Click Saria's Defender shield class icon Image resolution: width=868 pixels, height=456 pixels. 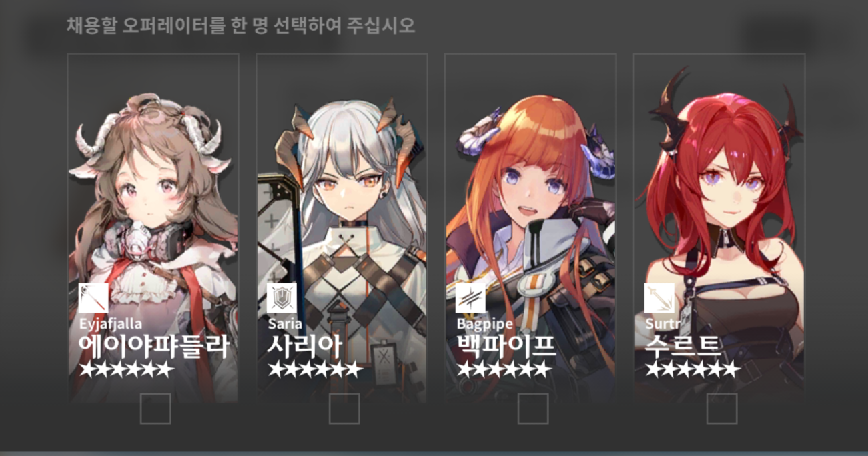282,298
